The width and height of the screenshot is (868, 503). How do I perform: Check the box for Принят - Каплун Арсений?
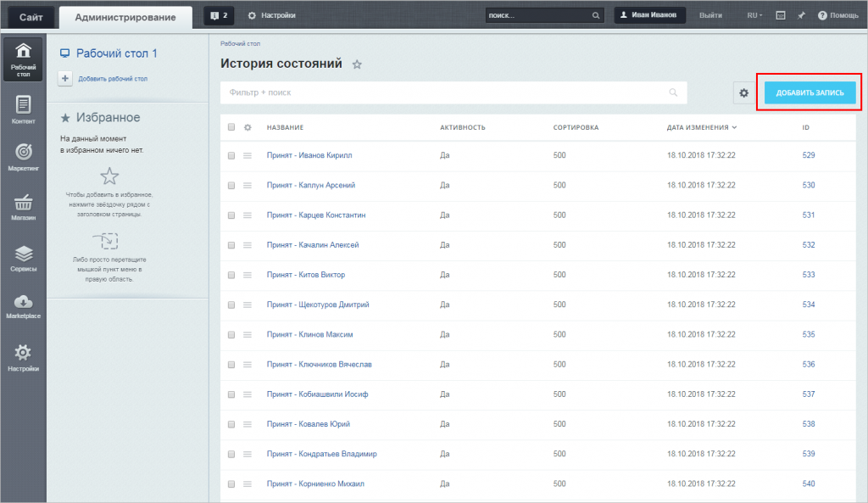pos(231,186)
